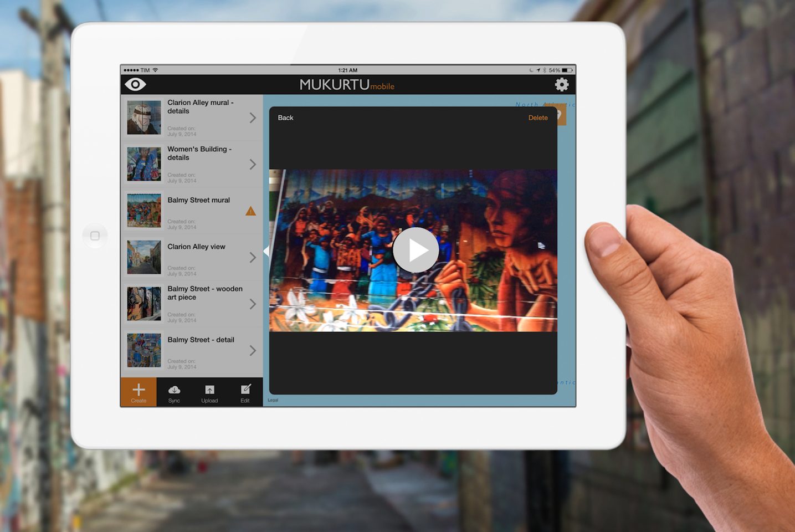The width and height of the screenshot is (795, 532).
Task: Tap the Bluetooth icon in the status bar
Action: 544,70
